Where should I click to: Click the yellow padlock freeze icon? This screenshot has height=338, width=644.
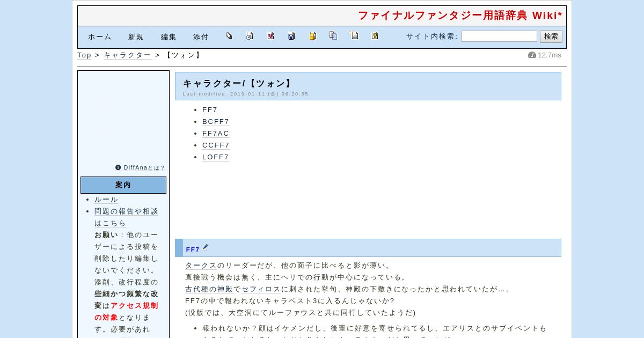312,36
